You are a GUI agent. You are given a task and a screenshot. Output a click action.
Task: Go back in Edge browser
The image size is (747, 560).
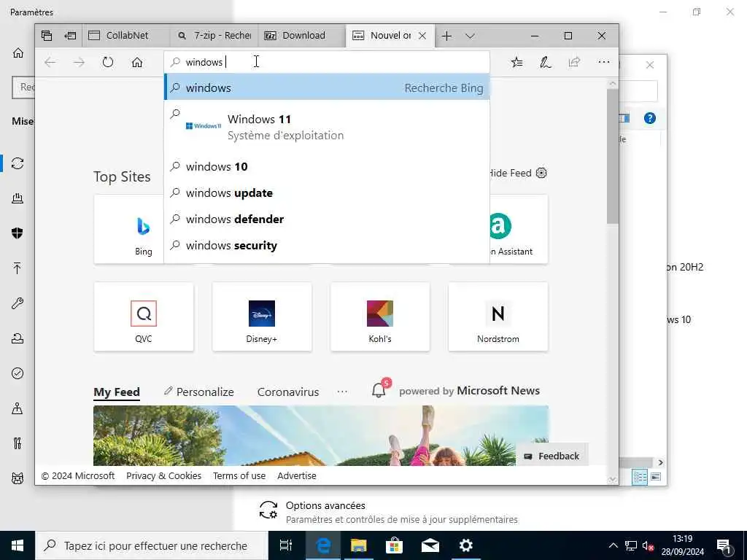pos(50,63)
